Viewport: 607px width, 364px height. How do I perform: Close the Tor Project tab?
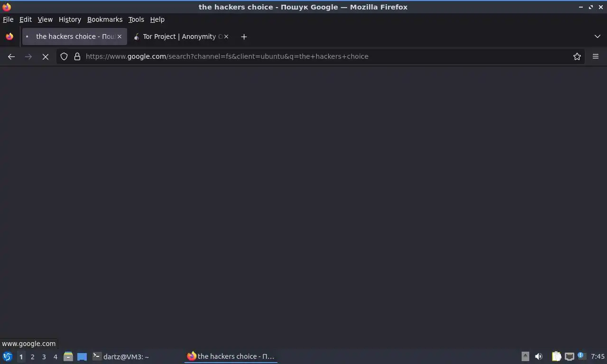pos(226,36)
